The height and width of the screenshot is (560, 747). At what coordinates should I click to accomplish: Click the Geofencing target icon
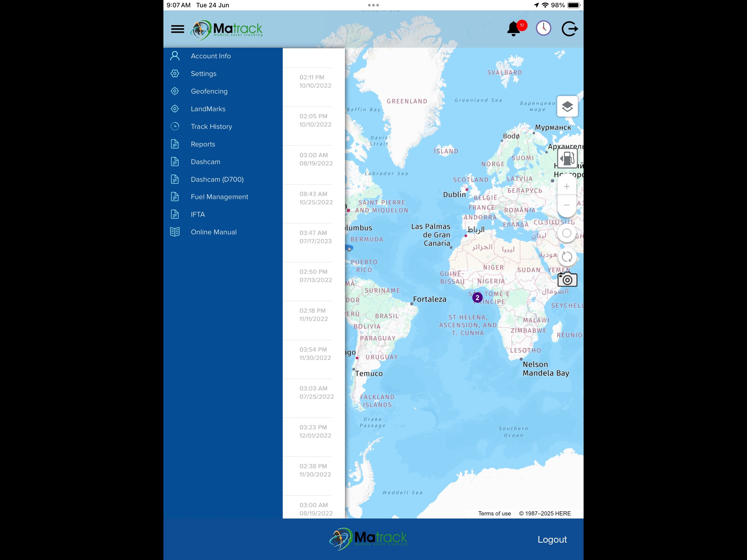pyautogui.click(x=175, y=91)
